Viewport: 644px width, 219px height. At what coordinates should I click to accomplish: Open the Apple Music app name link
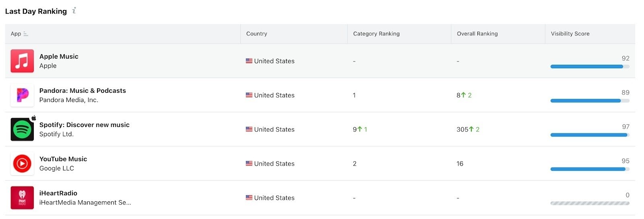pyautogui.click(x=59, y=57)
